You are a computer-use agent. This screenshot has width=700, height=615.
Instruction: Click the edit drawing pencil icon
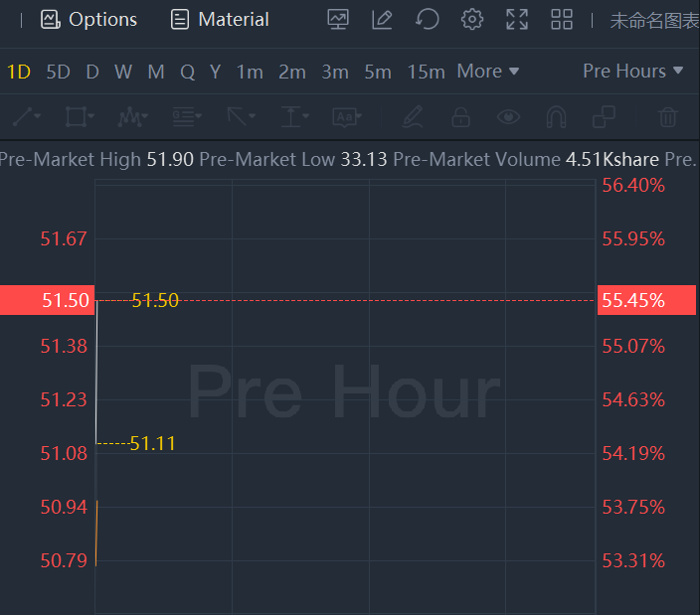click(382, 20)
